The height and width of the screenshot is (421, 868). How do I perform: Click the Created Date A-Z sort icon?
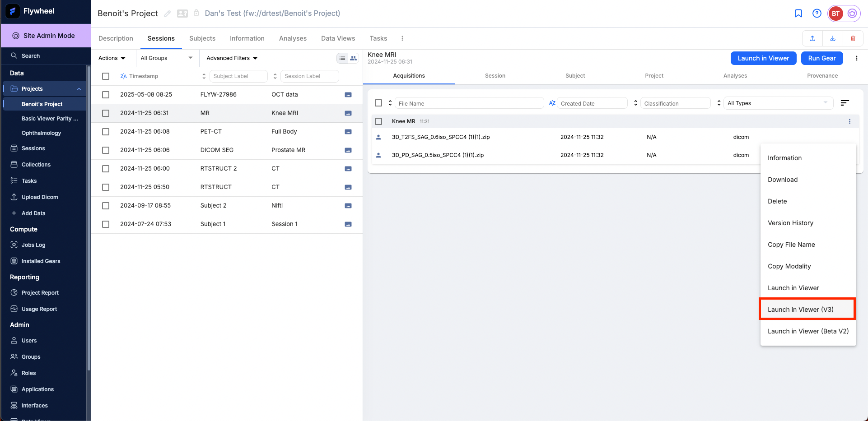(552, 103)
